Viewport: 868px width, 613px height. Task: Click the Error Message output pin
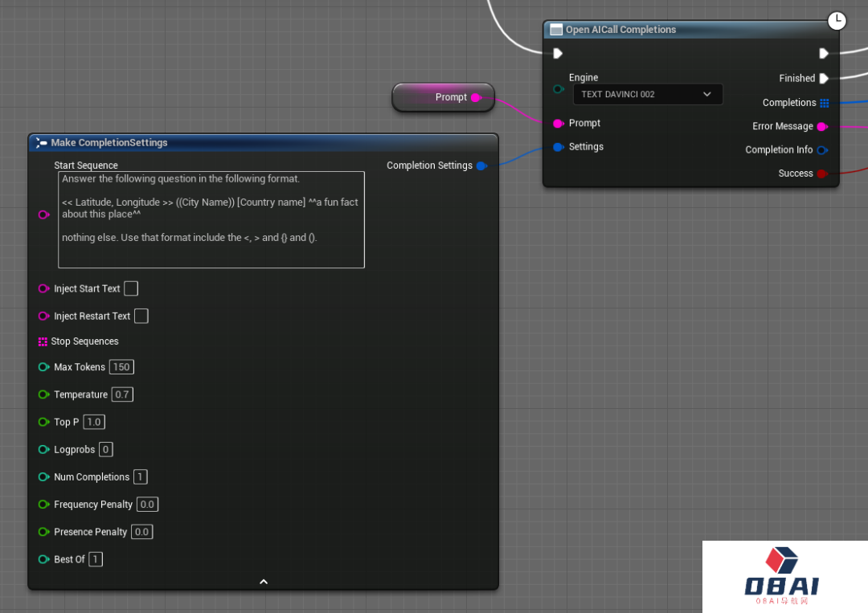pos(822,127)
